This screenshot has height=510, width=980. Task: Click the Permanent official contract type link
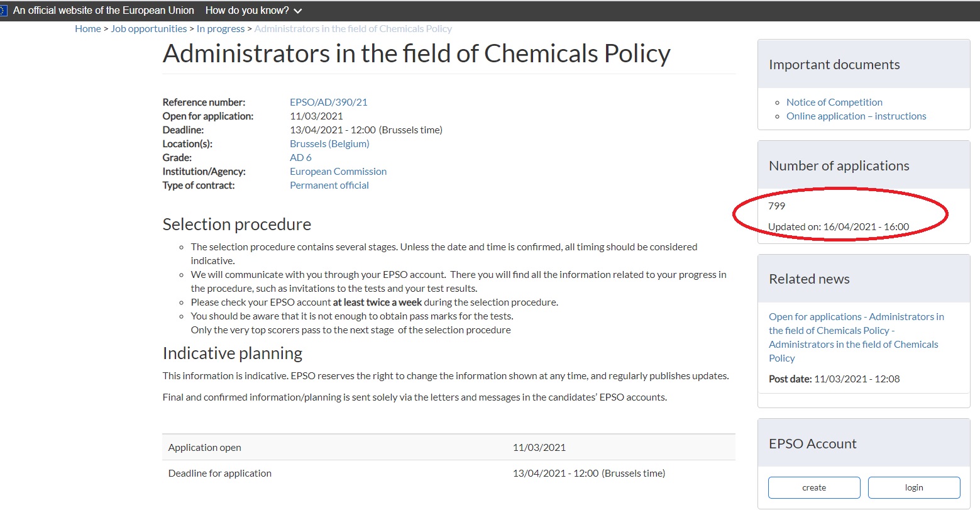329,185
